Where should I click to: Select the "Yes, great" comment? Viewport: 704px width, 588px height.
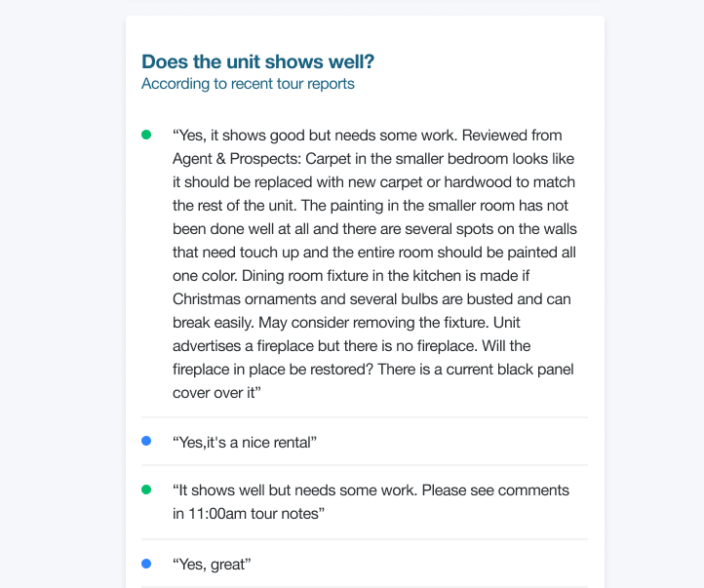pyautogui.click(x=212, y=565)
